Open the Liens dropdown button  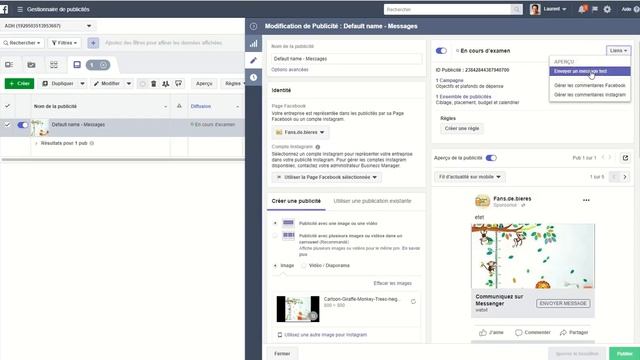point(618,51)
